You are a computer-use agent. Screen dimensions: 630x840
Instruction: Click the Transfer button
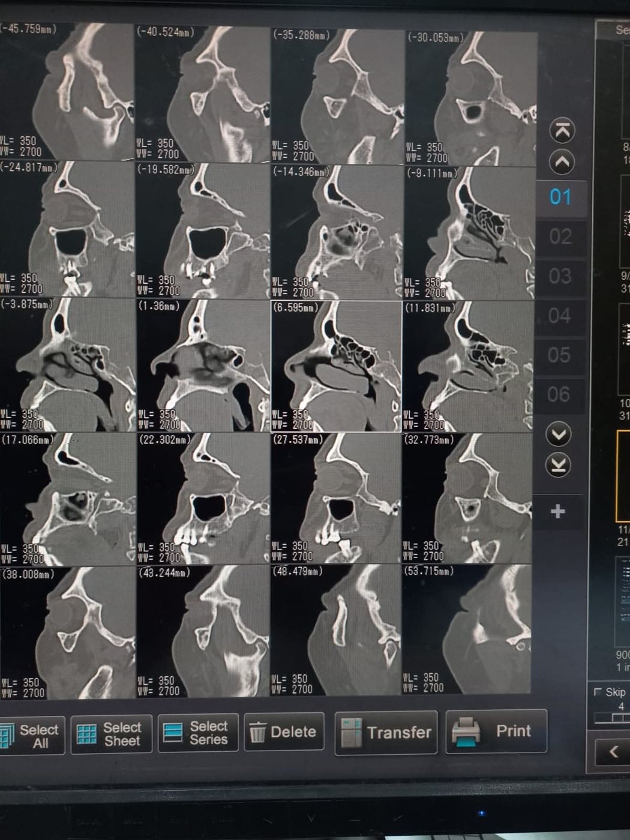tap(386, 733)
